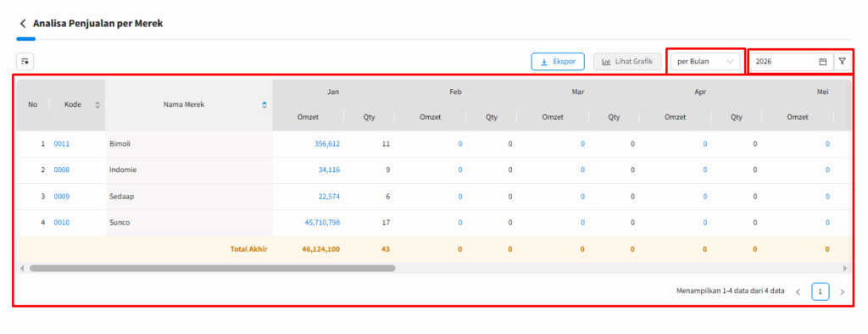Click the Sedaap January omzet 22,574
This screenshot has height=334, width=868.
pyautogui.click(x=329, y=196)
